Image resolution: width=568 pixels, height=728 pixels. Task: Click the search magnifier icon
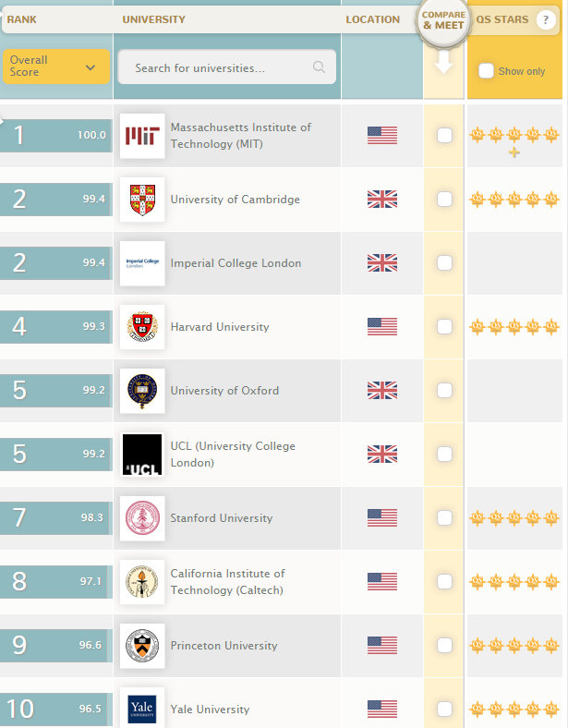click(x=319, y=67)
